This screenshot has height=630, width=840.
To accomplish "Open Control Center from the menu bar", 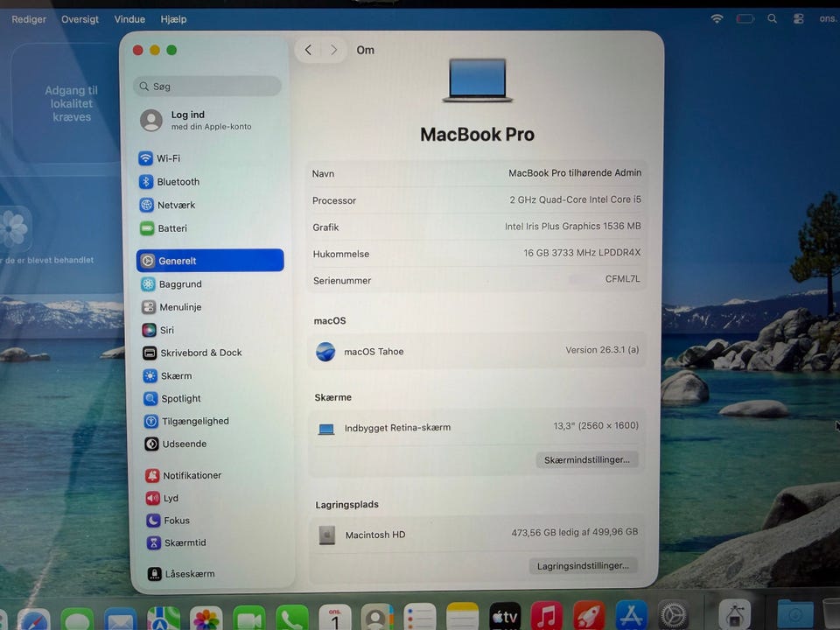I will coord(798,18).
